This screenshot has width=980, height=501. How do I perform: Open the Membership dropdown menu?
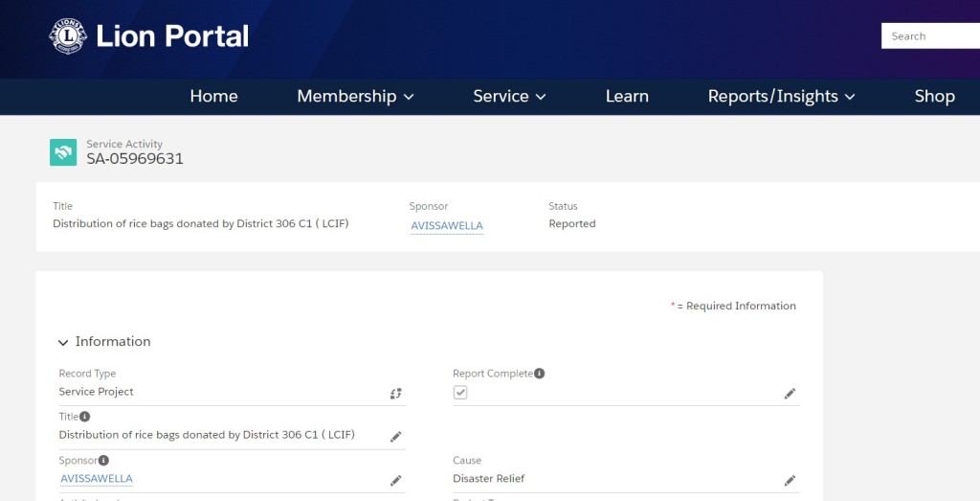tap(355, 97)
